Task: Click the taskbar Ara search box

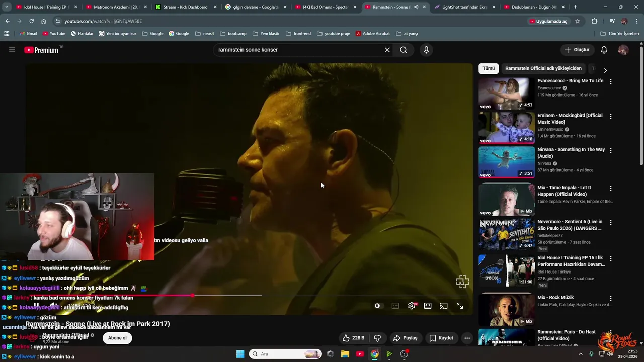Action: pos(285,354)
